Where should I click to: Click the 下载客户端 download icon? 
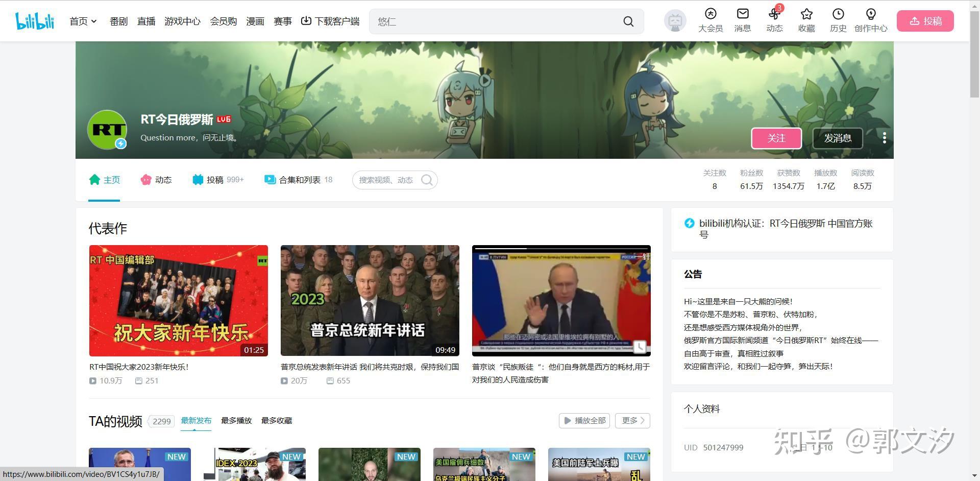click(306, 21)
